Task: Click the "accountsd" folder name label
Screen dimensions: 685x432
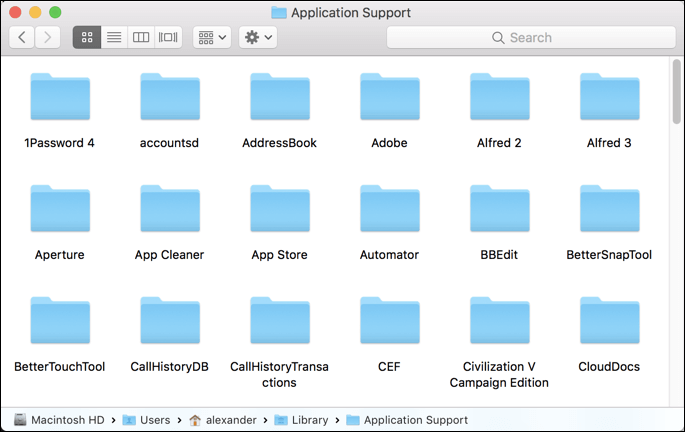Action: [x=169, y=143]
